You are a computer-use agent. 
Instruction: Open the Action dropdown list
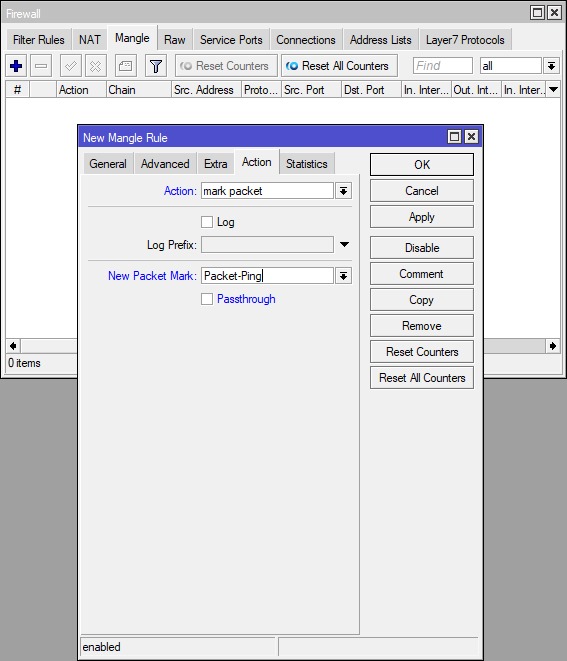344,191
